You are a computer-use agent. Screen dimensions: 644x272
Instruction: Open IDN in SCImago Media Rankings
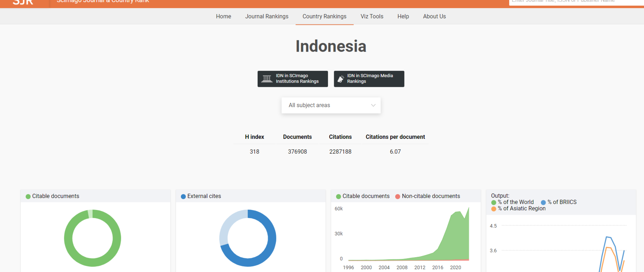click(x=369, y=79)
